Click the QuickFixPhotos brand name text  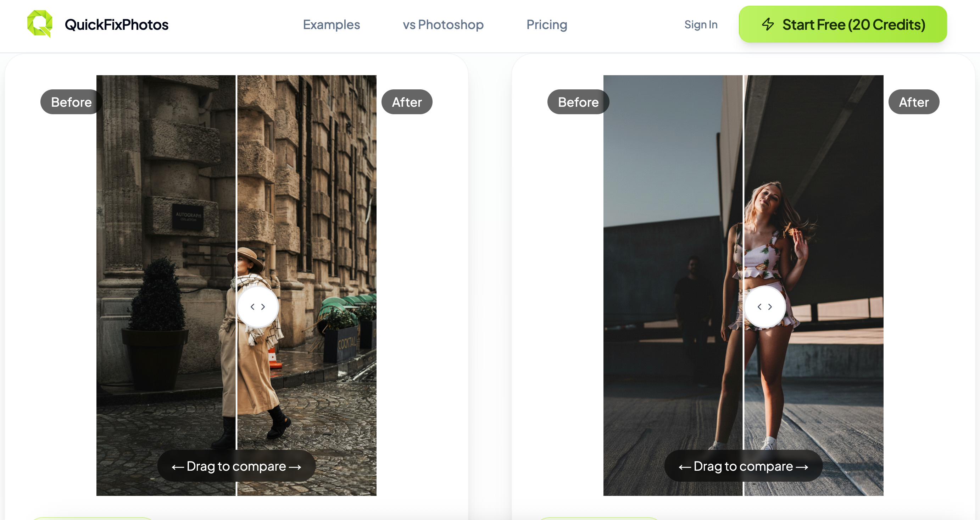coord(116,25)
